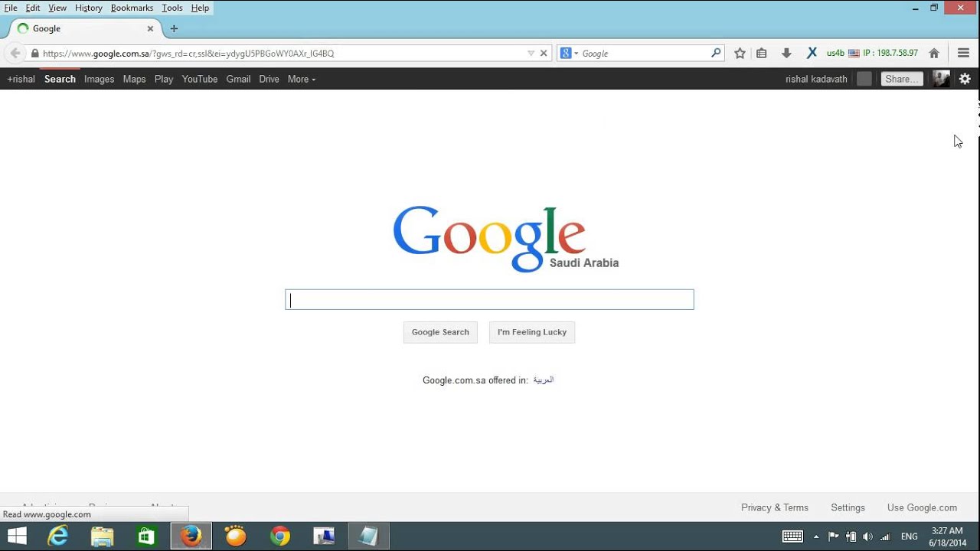The height and width of the screenshot is (551, 980).
Task: Open the Firefox hamburger menu
Action: pos(964,54)
